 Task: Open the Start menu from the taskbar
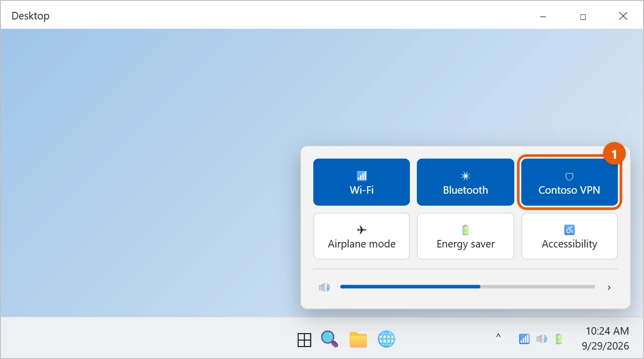tap(304, 340)
